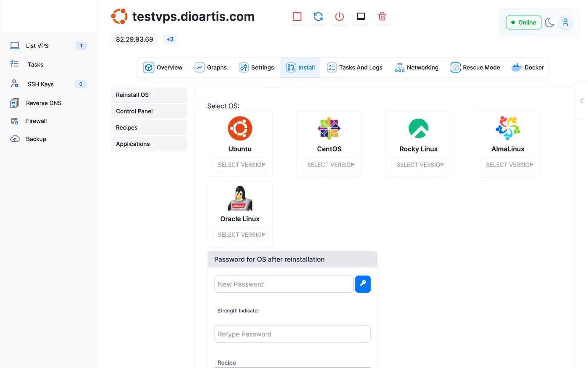Switch to the Overview tab
This screenshot has height=368, width=588.
(163, 67)
